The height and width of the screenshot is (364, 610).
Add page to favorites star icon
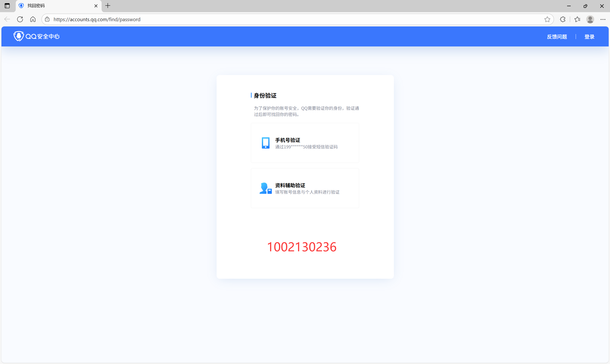click(x=547, y=19)
